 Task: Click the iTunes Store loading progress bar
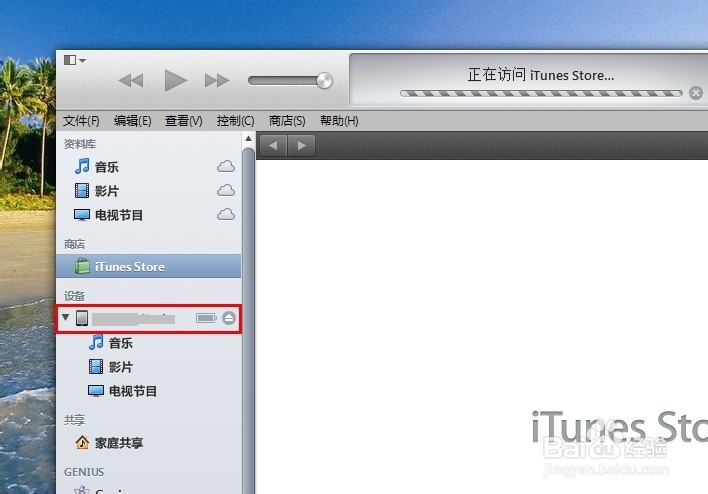pyautogui.click(x=541, y=93)
